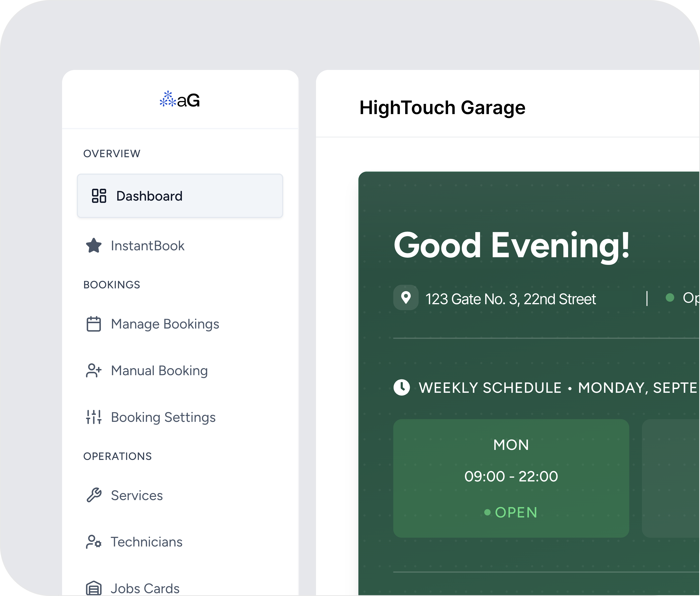Click the 09:00 - 22:00 hours text

coord(511,476)
